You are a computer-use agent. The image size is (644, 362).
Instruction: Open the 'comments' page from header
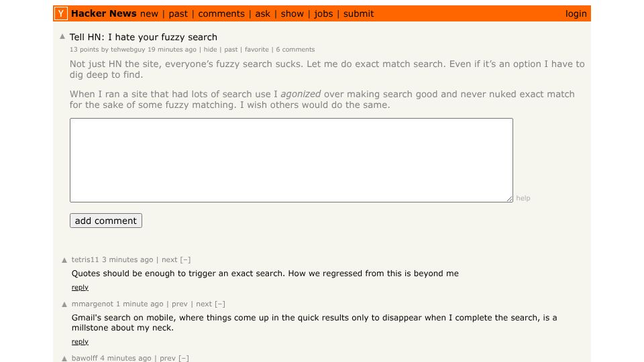pyautogui.click(x=221, y=13)
